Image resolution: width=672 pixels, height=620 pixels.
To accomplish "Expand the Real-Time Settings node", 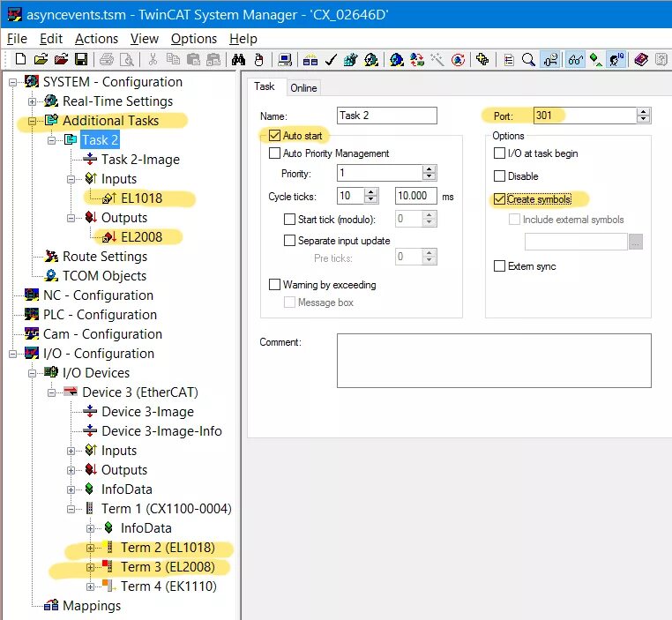I will [x=32, y=101].
